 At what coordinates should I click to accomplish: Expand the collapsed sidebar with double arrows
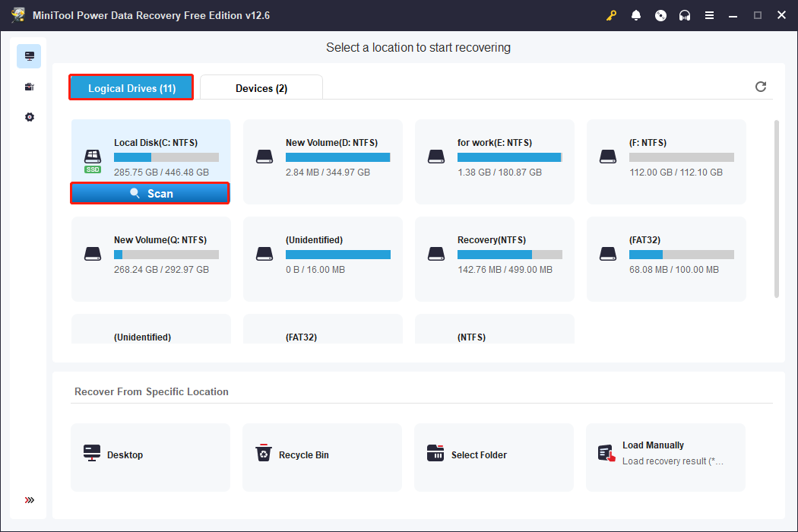[x=29, y=500]
